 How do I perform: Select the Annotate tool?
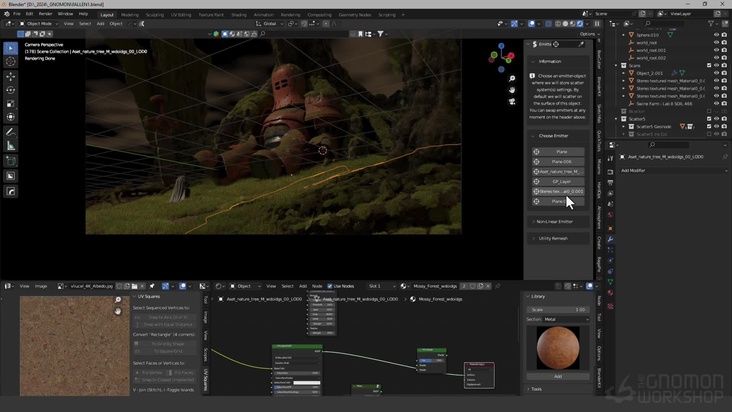point(11,132)
